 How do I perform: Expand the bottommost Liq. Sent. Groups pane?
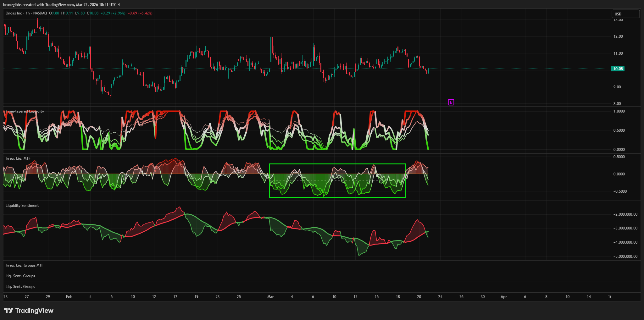click(20, 287)
